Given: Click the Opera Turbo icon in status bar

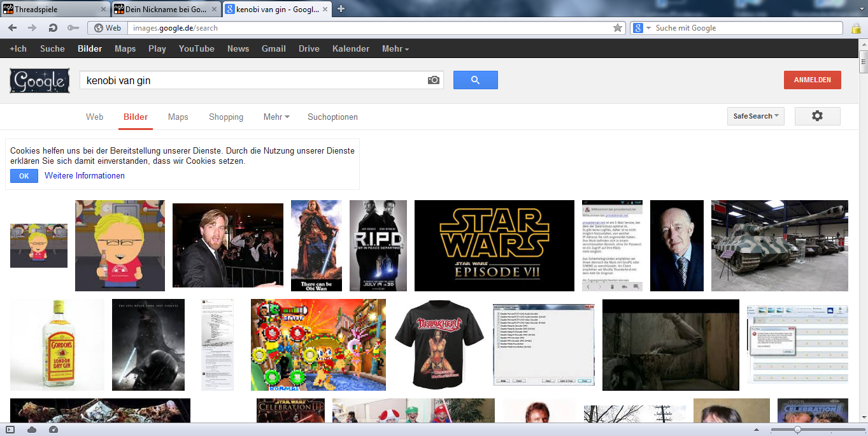Looking at the screenshot, I should click(x=53, y=430).
